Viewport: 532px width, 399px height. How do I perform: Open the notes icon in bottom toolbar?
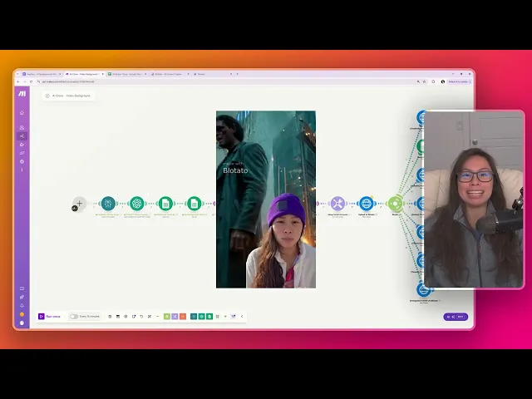pyautogui.click(x=134, y=316)
